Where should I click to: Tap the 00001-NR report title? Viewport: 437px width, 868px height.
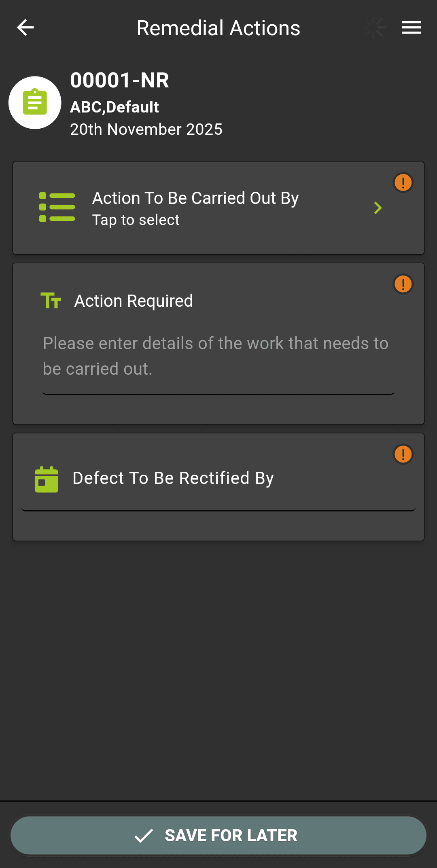click(x=119, y=80)
